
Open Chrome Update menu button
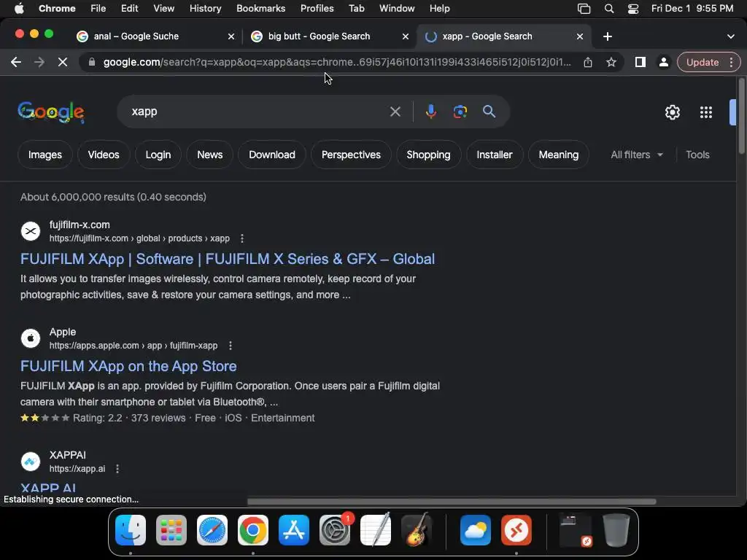pyautogui.click(x=708, y=63)
